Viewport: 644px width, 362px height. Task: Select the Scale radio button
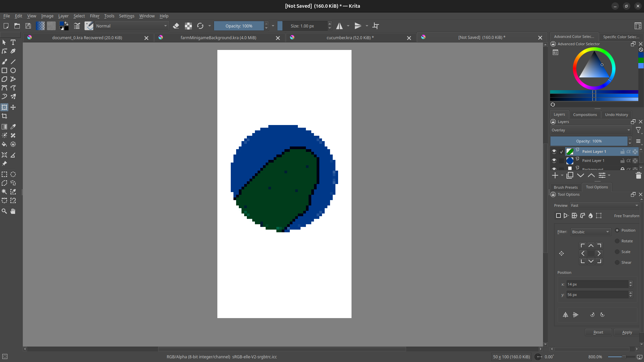617,252
